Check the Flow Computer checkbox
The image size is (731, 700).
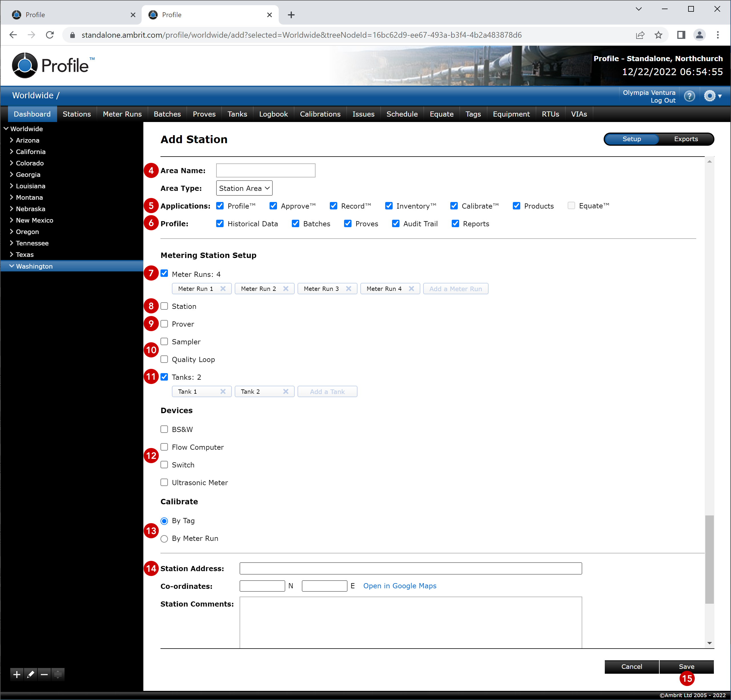(x=164, y=447)
